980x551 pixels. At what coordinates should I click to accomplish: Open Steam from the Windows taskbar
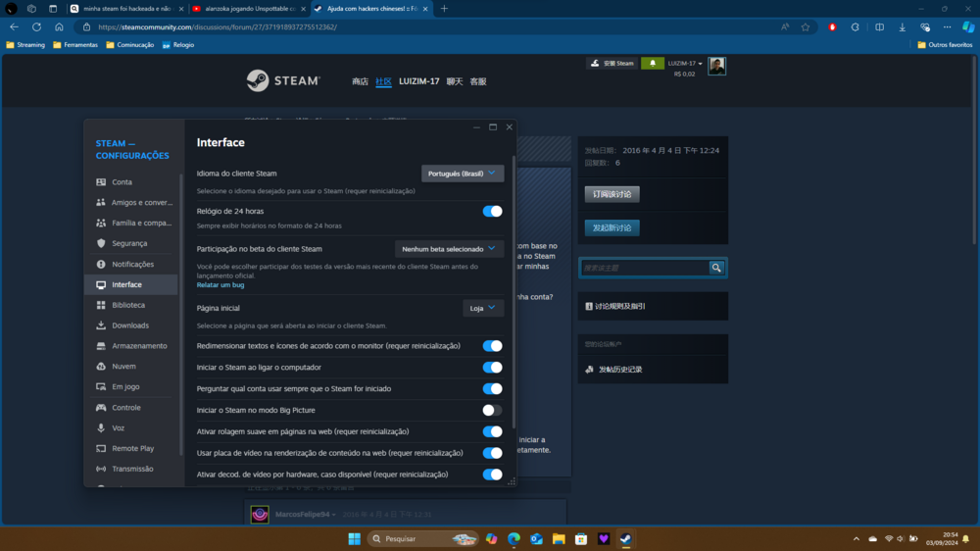click(624, 538)
